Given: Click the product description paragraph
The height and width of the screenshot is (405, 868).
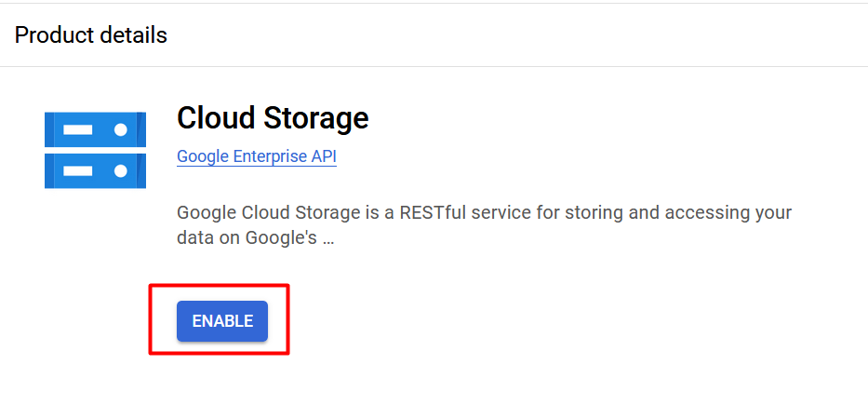Looking at the screenshot, I should tap(485, 225).
